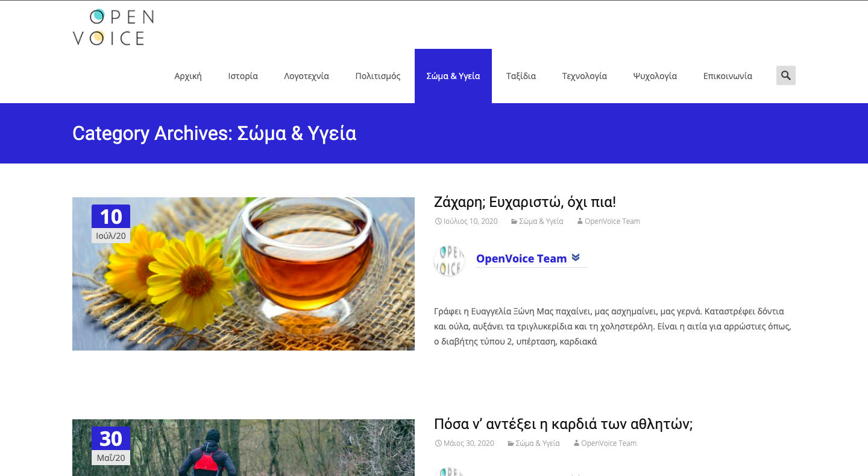Screen dimensions: 868x476
Task: Click the OpenVoice Team author avatar
Action: 449,261
